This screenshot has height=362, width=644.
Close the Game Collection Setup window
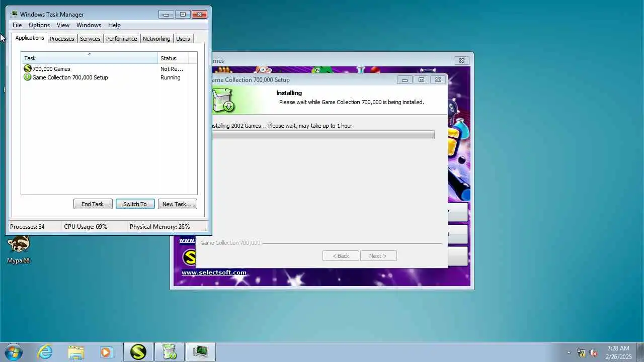point(438,79)
